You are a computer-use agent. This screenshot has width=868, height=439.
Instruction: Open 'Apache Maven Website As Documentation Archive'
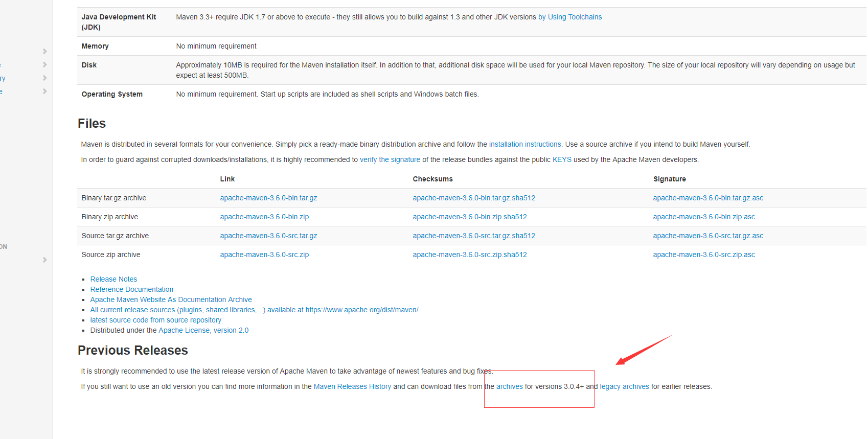click(x=171, y=299)
